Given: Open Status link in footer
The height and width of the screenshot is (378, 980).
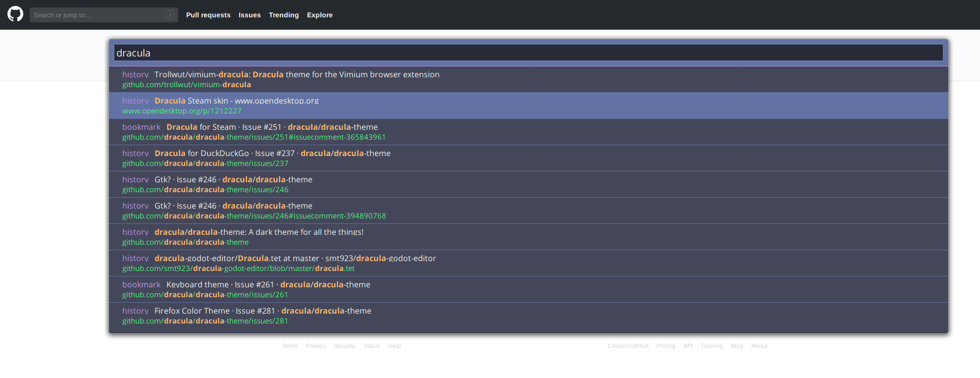Looking at the screenshot, I should tap(372, 346).
